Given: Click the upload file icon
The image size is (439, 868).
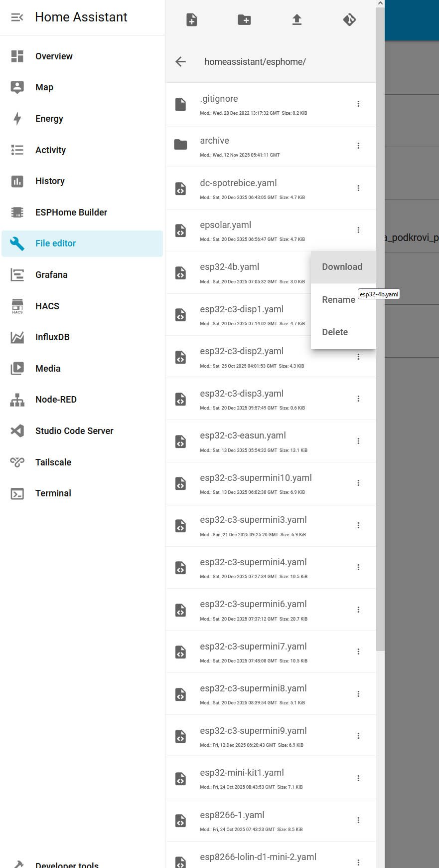Looking at the screenshot, I should [297, 20].
